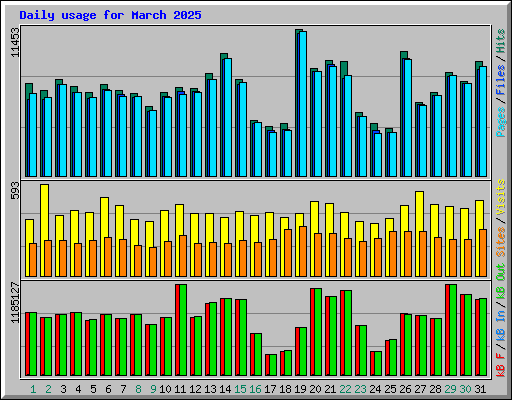Screen dimensions: 512x400
Task: Click day label '4' on the axis
Action: 78,389
